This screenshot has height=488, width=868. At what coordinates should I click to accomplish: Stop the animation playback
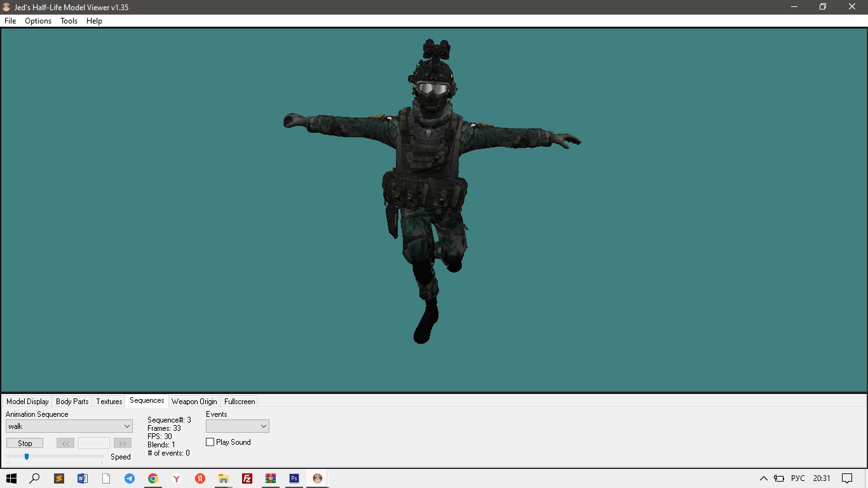[25, 444]
